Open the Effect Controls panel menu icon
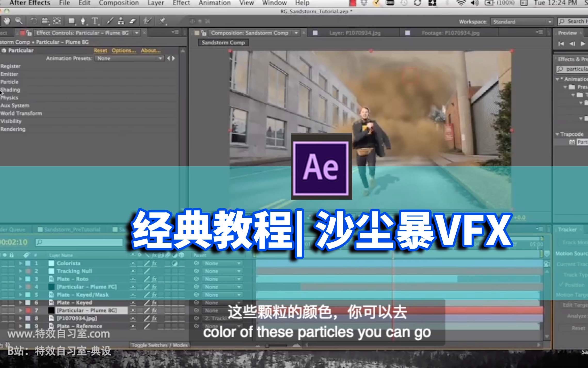Viewport: 588px width, 368px height. (x=176, y=33)
